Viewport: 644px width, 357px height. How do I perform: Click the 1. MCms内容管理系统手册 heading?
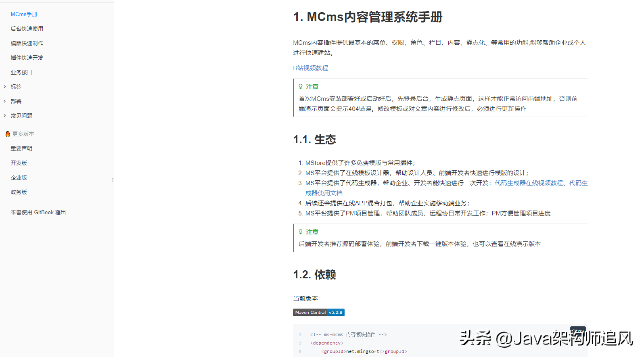pyautogui.click(x=368, y=17)
